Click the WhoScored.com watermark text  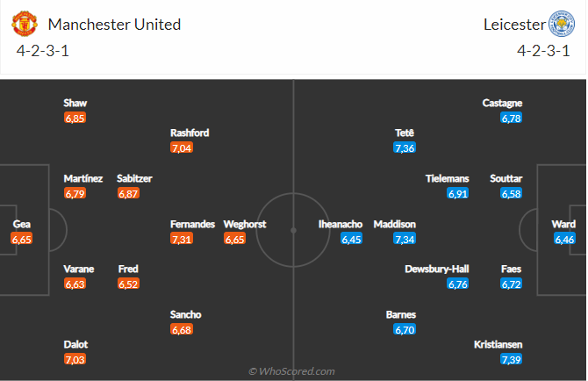pyautogui.click(x=292, y=371)
